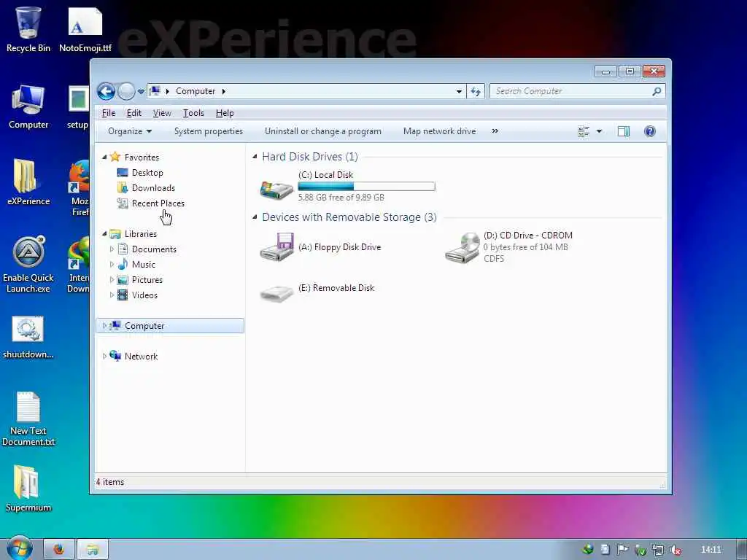Go back using the Back arrow button
Screen dimensions: 747x560
tap(106, 91)
